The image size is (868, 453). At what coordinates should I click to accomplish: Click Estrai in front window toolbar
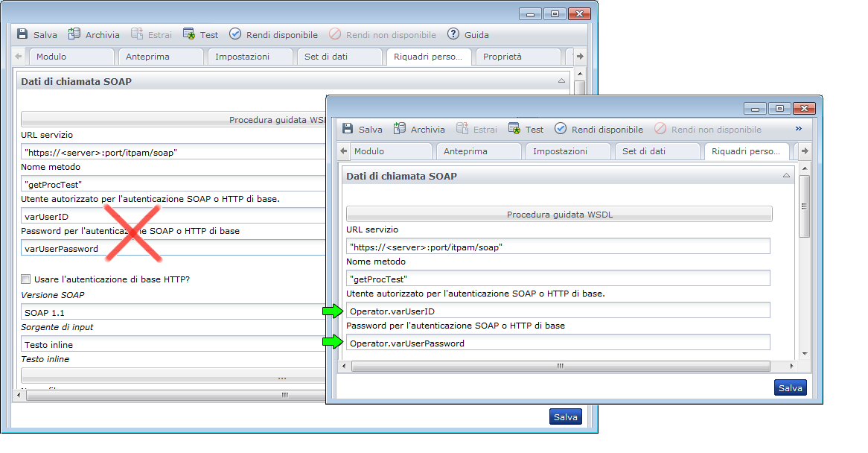pos(476,129)
